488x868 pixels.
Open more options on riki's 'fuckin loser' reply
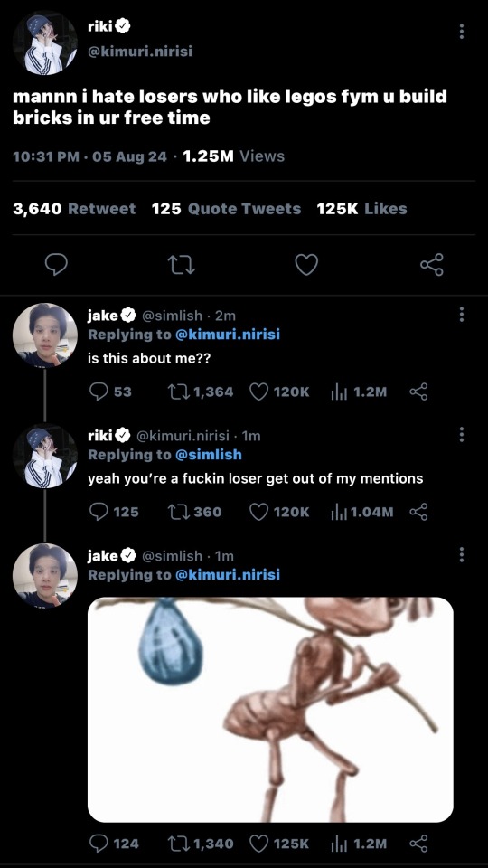(461, 435)
